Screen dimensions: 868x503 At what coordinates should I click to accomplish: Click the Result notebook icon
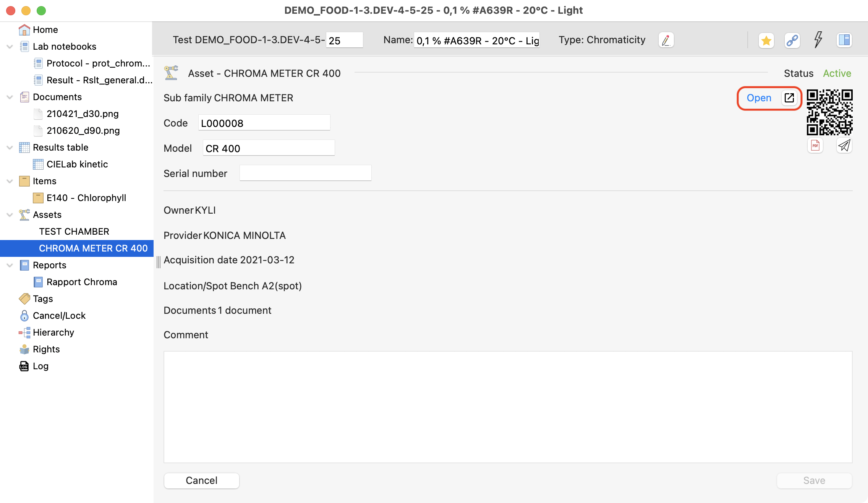(x=38, y=80)
